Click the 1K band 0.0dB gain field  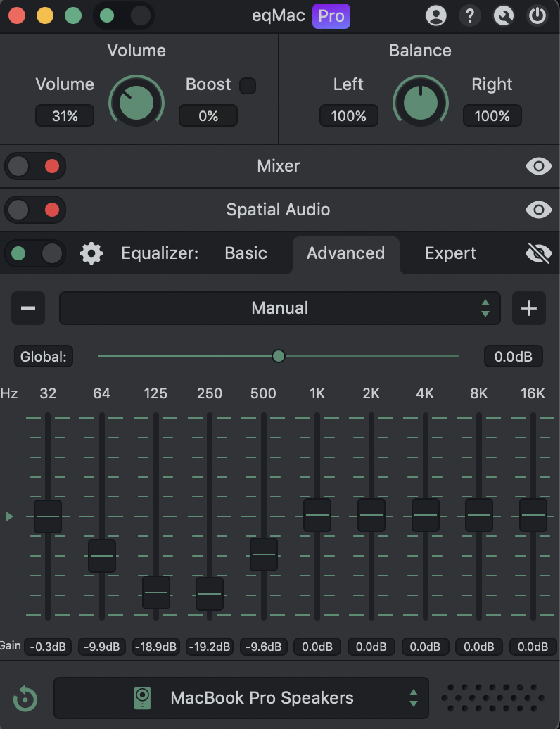click(317, 647)
